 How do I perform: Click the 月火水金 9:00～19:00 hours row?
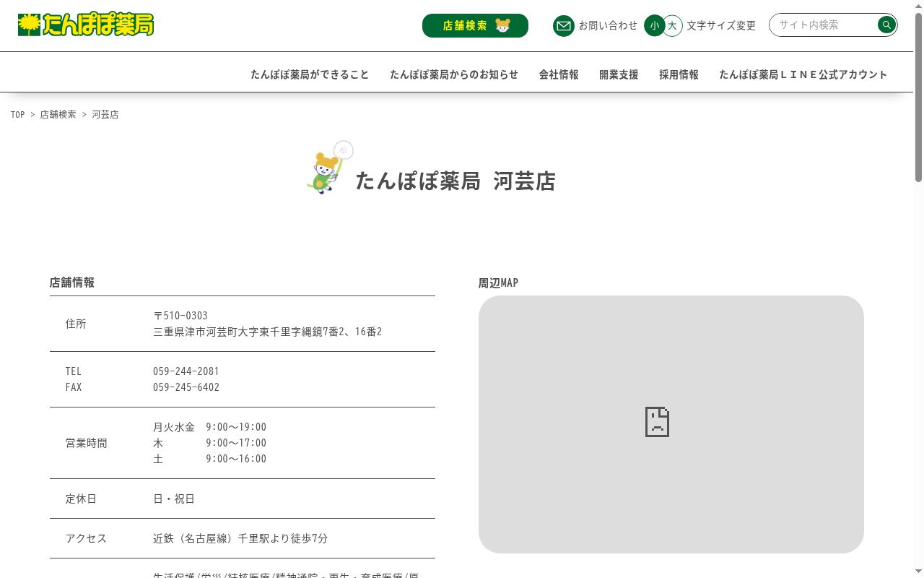[x=209, y=427]
